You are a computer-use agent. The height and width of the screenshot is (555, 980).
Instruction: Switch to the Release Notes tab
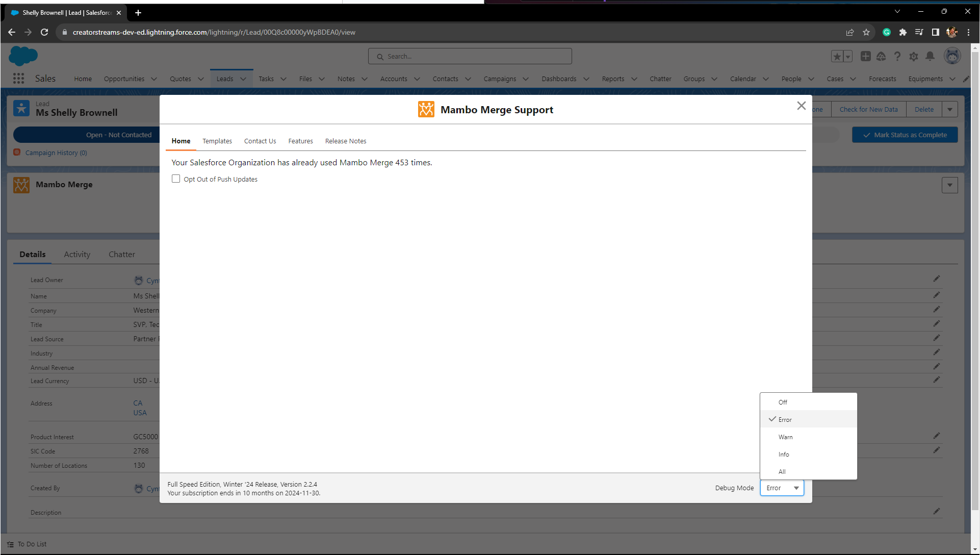click(346, 141)
